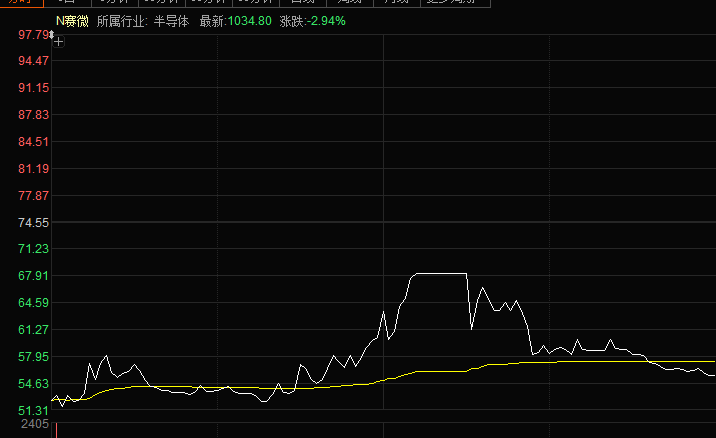Click the plus expand icon below stock name
The height and width of the screenshot is (438, 716).
(x=58, y=42)
